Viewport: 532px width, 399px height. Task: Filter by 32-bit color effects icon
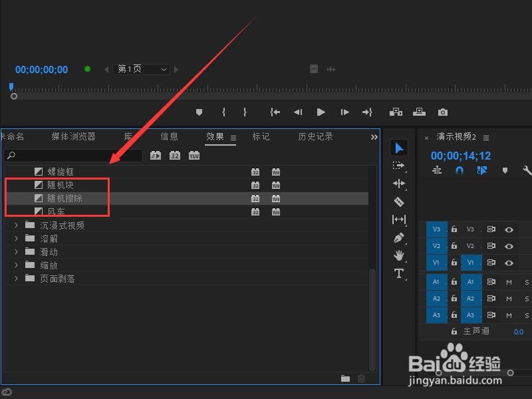click(175, 156)
